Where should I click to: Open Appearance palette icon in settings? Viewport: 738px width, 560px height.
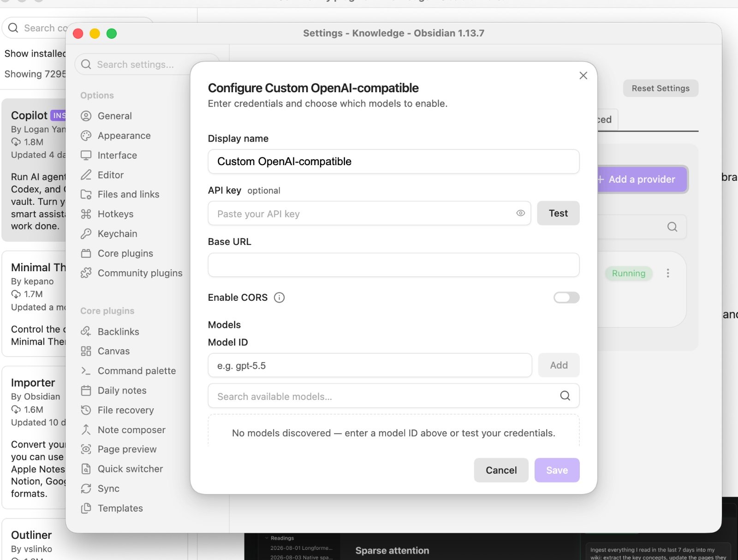pos(86,136)
